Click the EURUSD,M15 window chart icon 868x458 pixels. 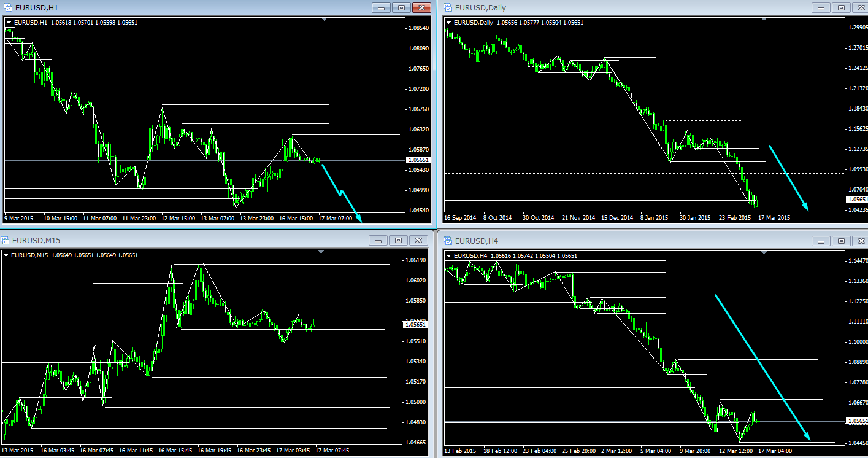[6, 240]
